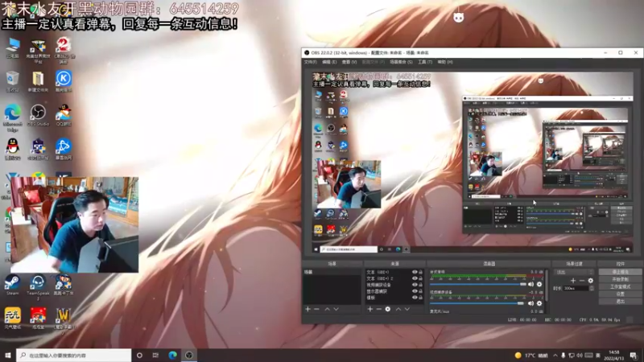Image resolution: width=644 pixels, height=362 pixels.
Task: Open the 工具(T) menu in OBS
Action: (425, 62)
